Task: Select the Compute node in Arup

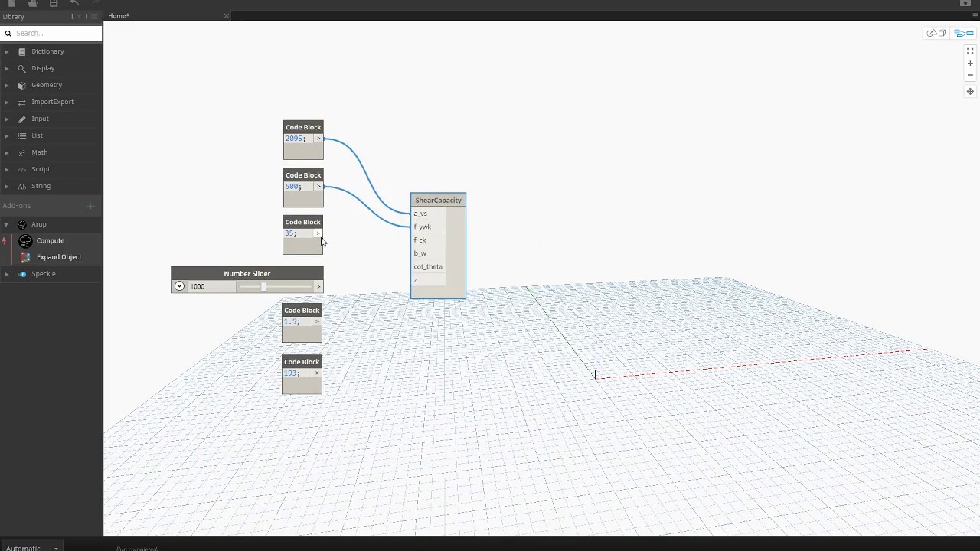Action: coord(51,240)
